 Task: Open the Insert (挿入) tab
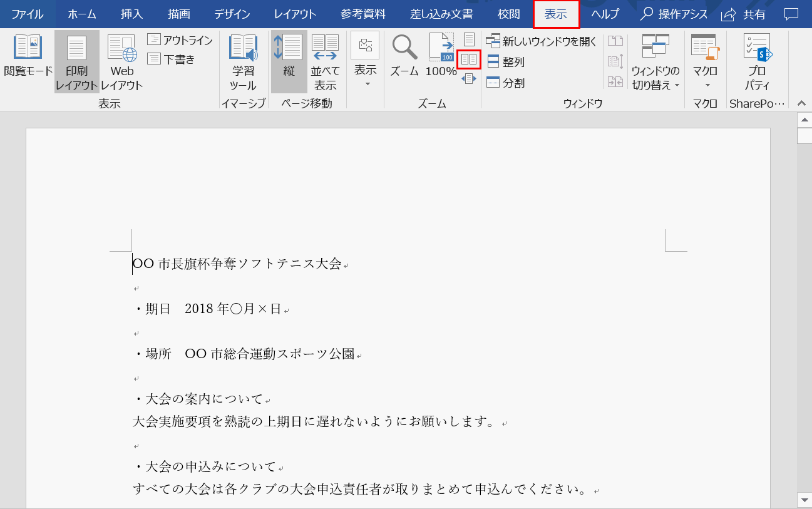tap(131, 14)
